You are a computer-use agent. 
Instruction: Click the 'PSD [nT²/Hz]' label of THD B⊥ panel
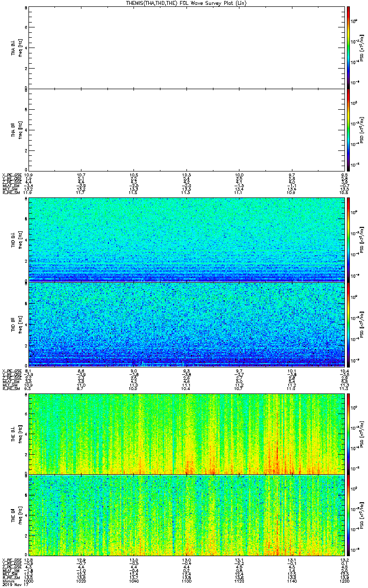click(x=362, y=240)
